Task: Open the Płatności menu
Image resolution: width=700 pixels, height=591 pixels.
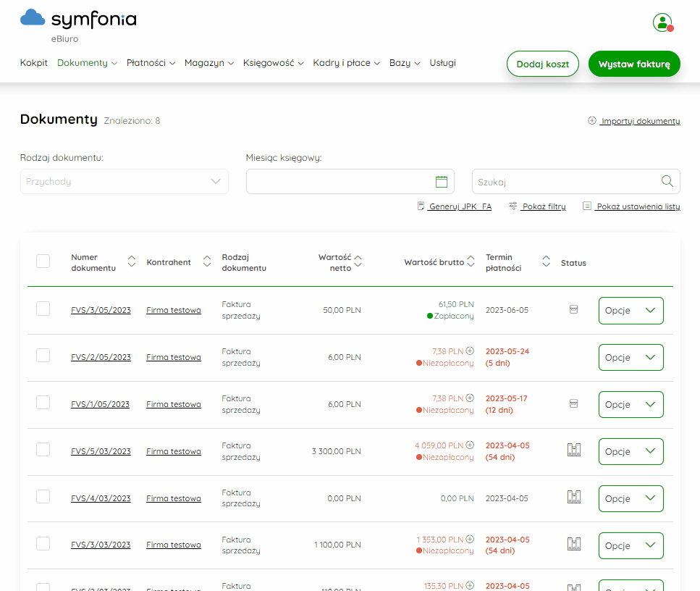Action: (x=151, y=63)
